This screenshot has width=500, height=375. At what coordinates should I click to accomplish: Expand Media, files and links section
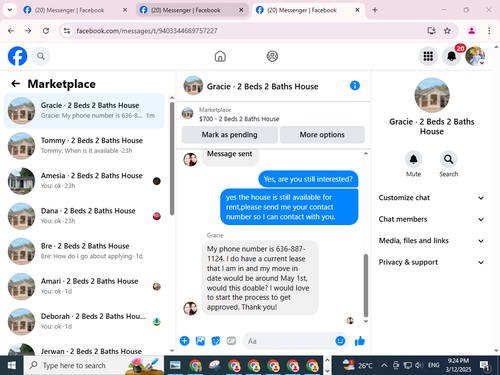point(431,241)
